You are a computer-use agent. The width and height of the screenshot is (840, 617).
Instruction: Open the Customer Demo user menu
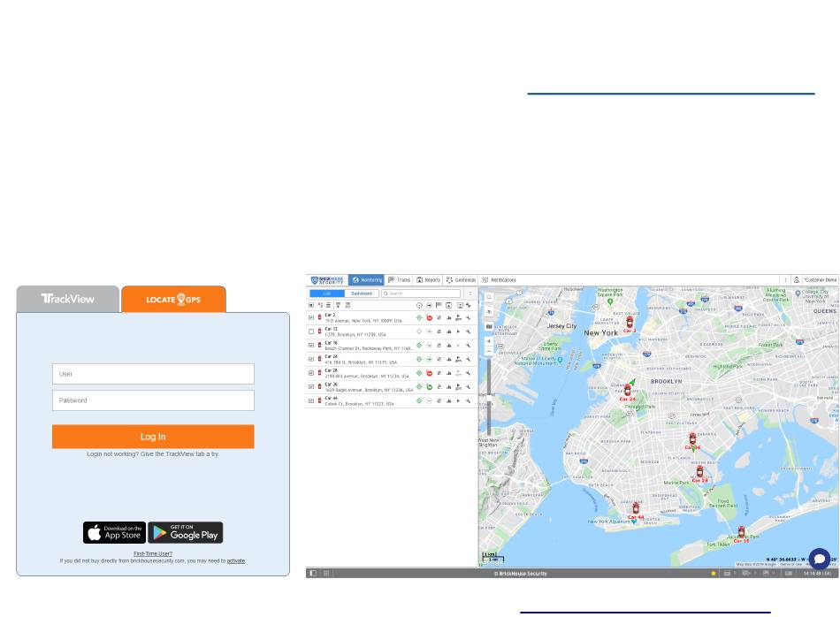pyautogui.click(x=813, y=279)
